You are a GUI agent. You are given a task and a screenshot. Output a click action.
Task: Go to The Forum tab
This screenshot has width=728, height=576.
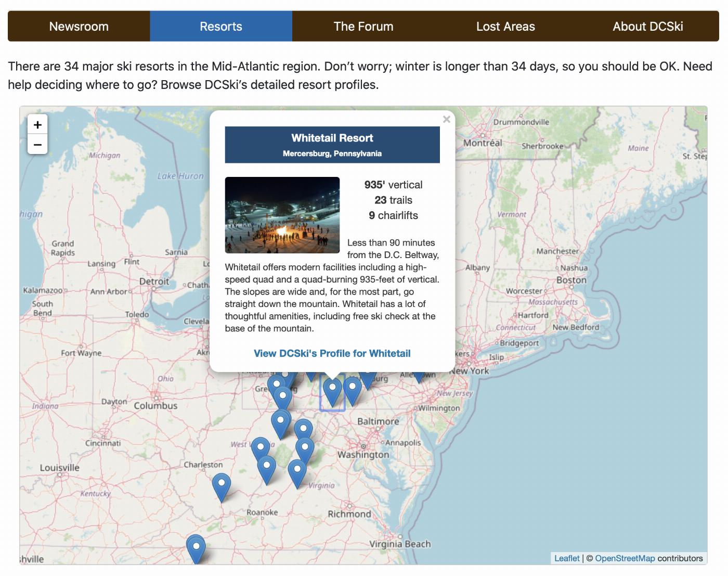coord(363,27)
